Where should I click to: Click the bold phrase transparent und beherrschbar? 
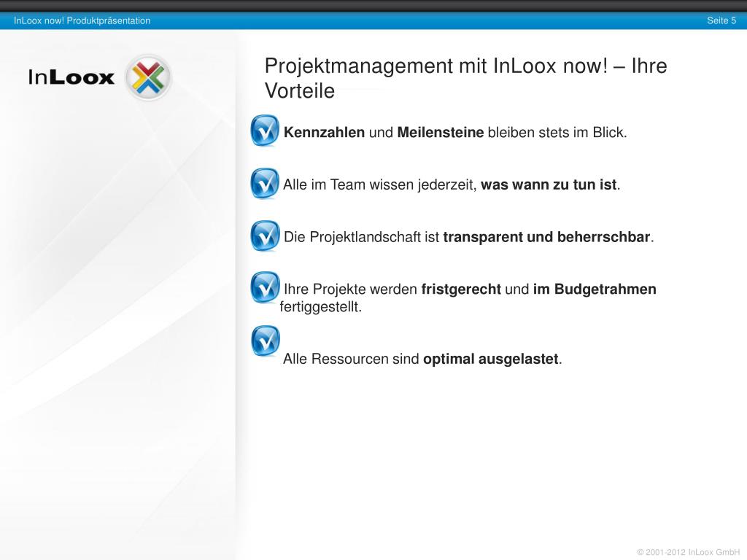click(x=546, y=237)
